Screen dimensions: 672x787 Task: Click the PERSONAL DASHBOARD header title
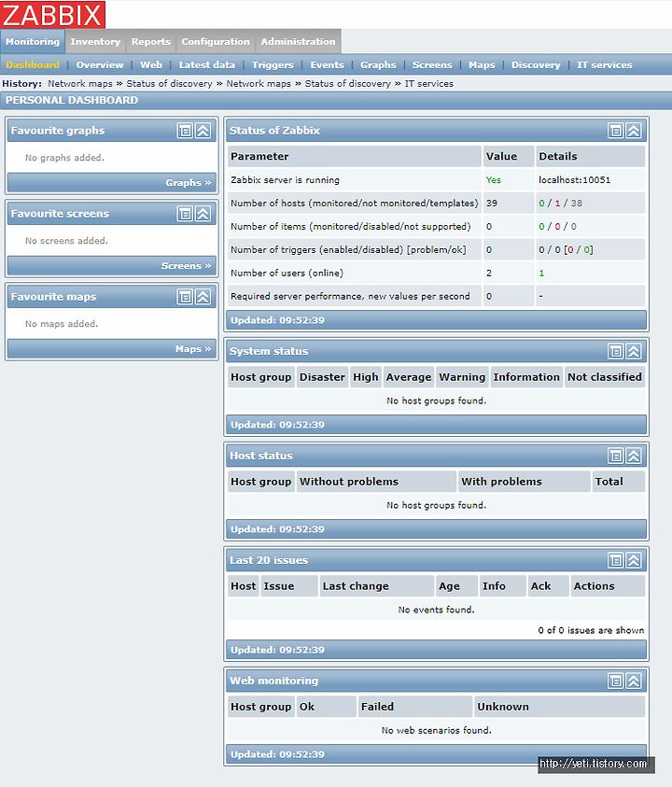point(72,100)
